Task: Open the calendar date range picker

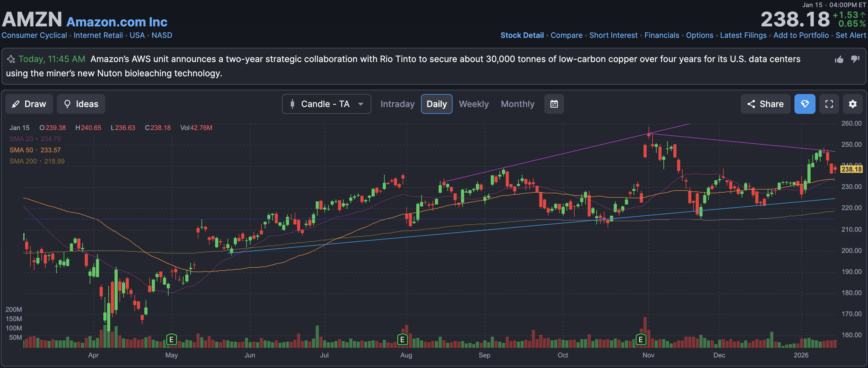Action: [x=554, y=104]
